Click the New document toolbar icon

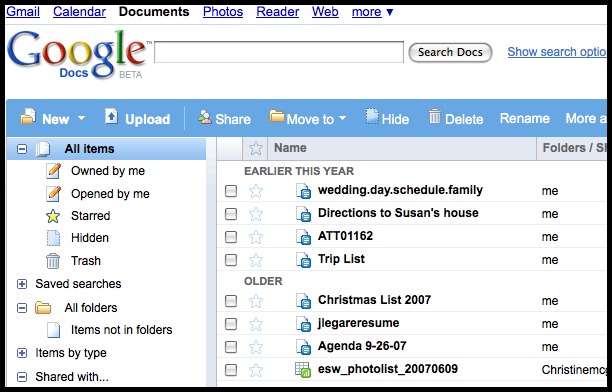(28, 117)
